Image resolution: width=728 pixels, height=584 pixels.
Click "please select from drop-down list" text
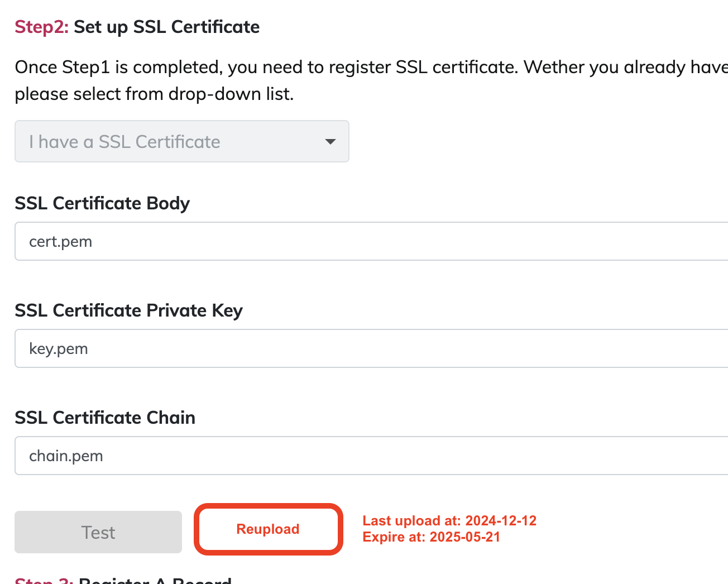[x=154, y=94]
